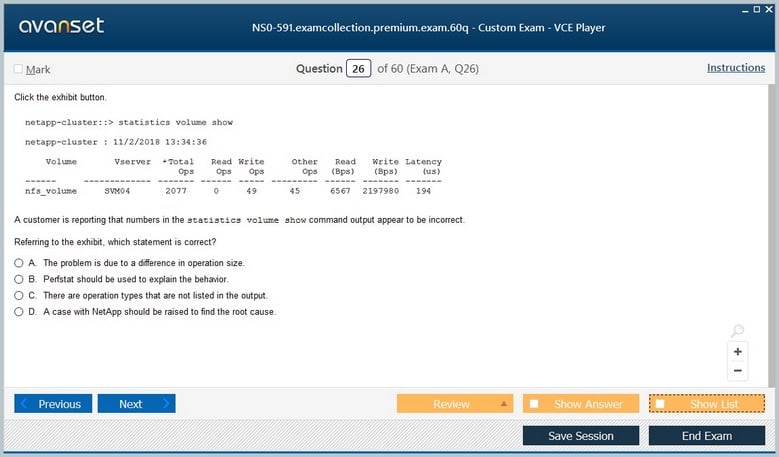Choose option B about Perfstat

(x=19, y=279)
